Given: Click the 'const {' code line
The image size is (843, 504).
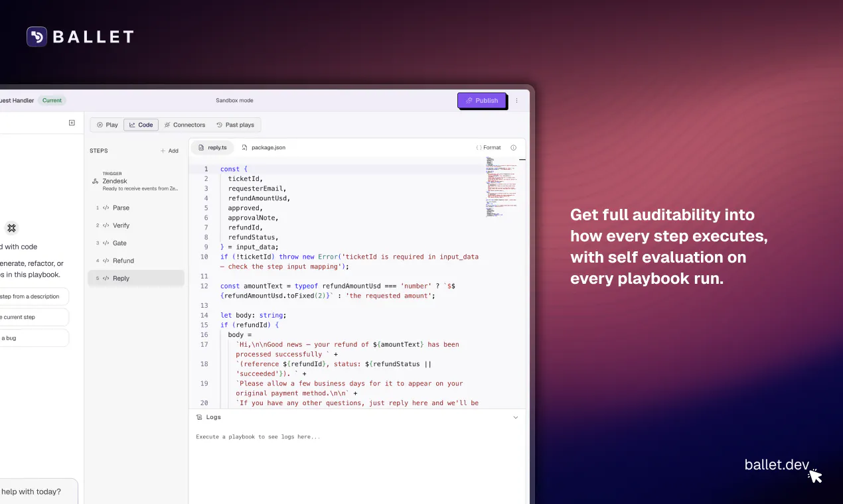Looking at the screenshot, I should coord(234,169).
